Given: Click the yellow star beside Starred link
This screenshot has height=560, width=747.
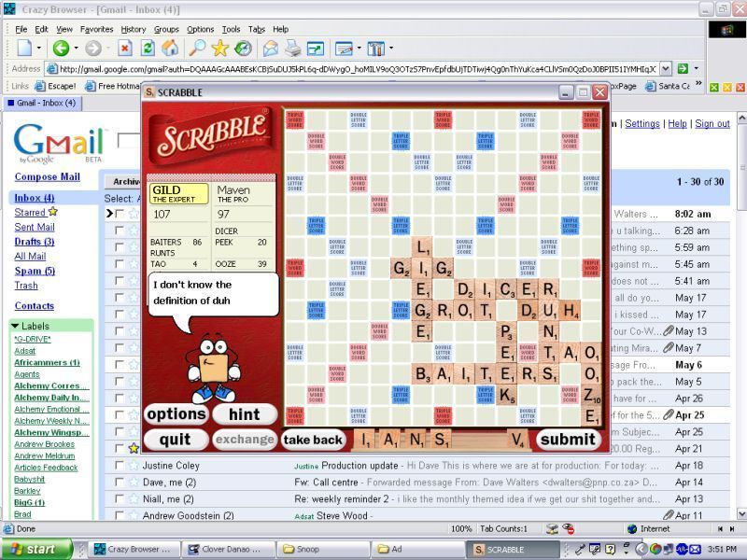Looking at the screenshot, I should [x=53, y=212].
